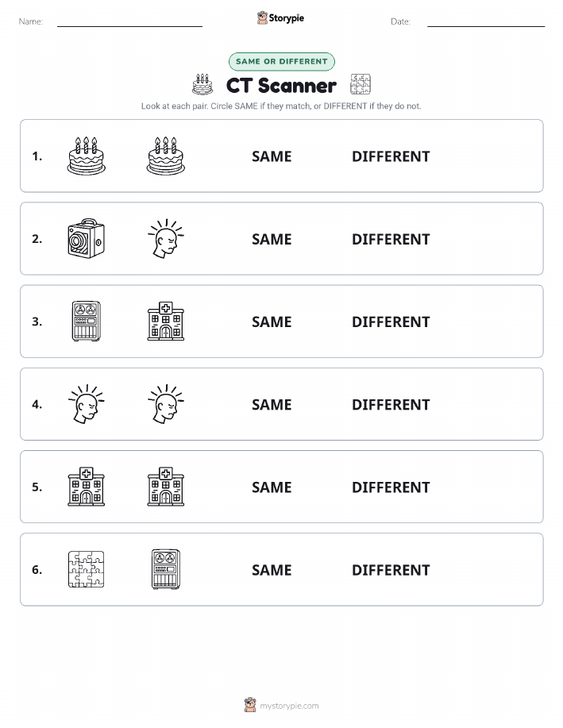The height and width of the screenshot is (728, 563).
Task: Click the tape machine icon in row 3
Action: 87,322
